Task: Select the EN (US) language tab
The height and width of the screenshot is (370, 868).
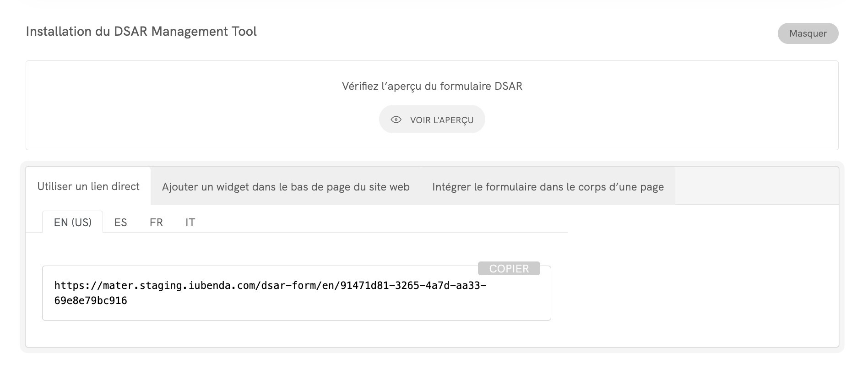Action: [73, 223]
